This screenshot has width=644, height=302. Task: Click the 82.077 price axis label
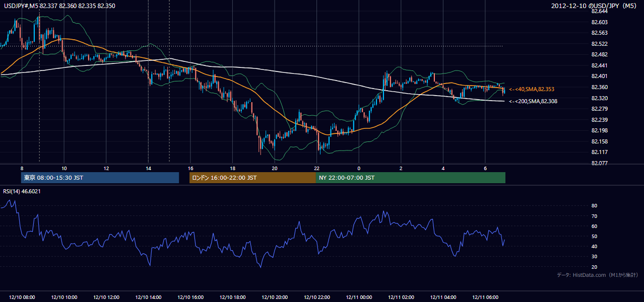click(599, 163)
